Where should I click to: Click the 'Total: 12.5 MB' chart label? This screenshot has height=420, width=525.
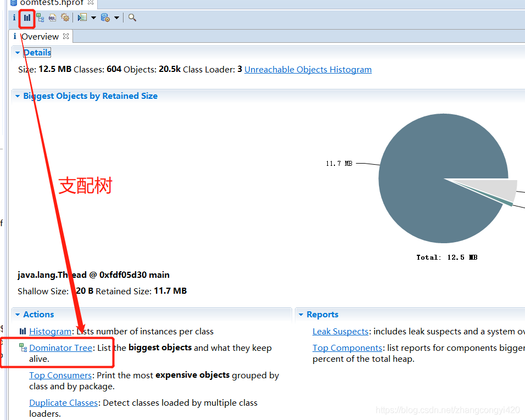(x=447, y=257)
